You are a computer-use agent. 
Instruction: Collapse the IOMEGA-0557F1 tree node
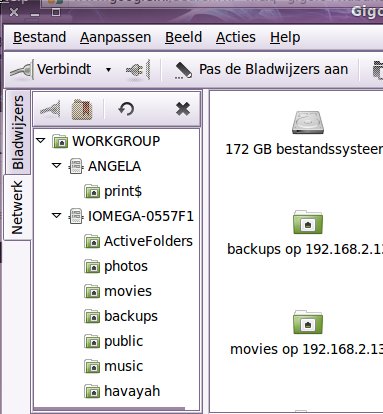(57, 216)
